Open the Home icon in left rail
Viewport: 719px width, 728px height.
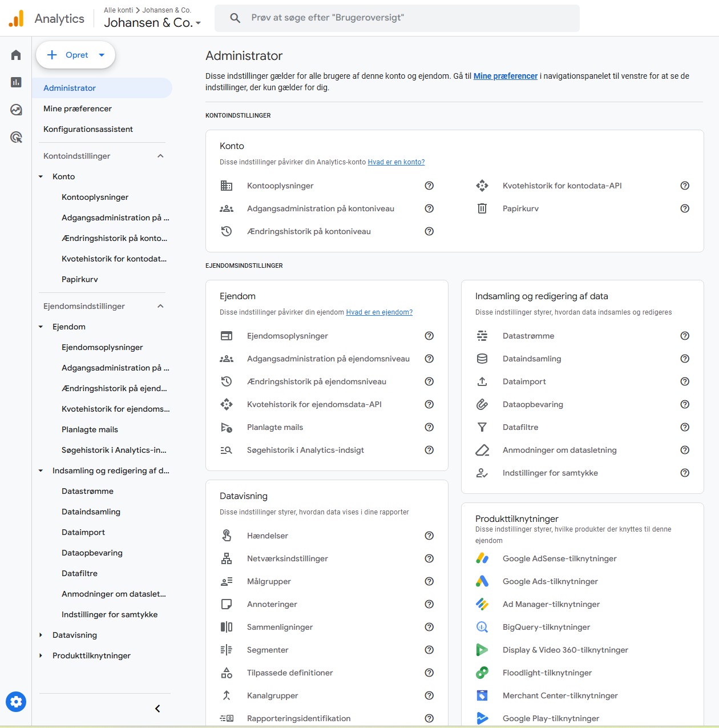click(x=16, y=55)
